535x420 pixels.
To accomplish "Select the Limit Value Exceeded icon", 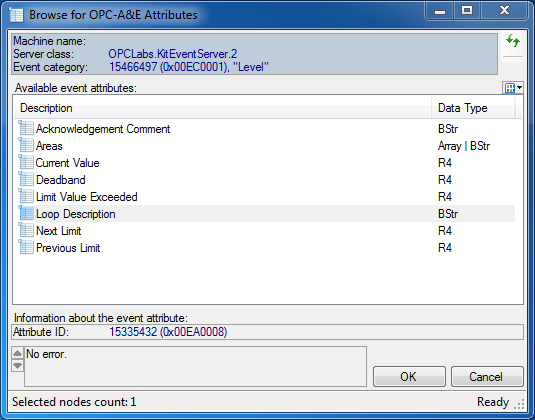I will 26,197.
